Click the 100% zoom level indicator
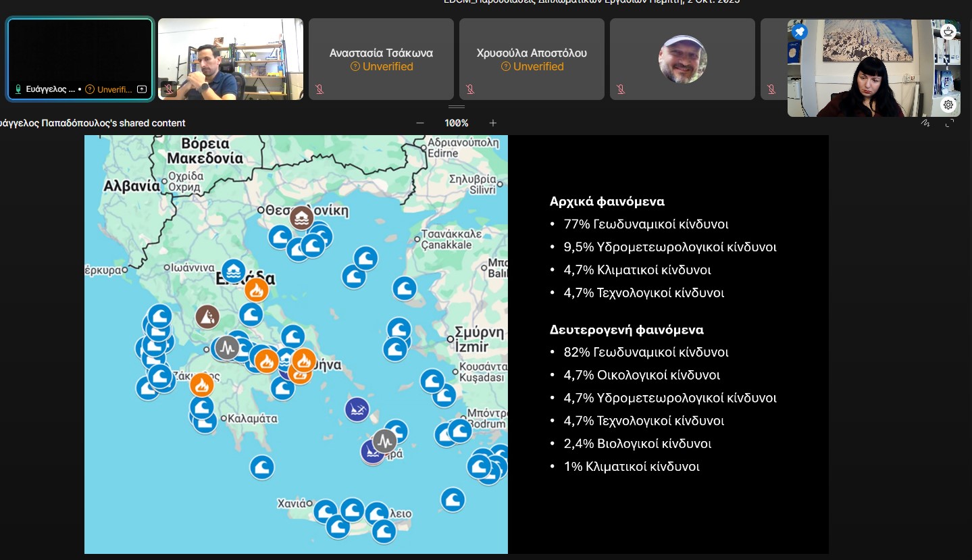The width and height of the screenshot is (972, 560). 457,123
